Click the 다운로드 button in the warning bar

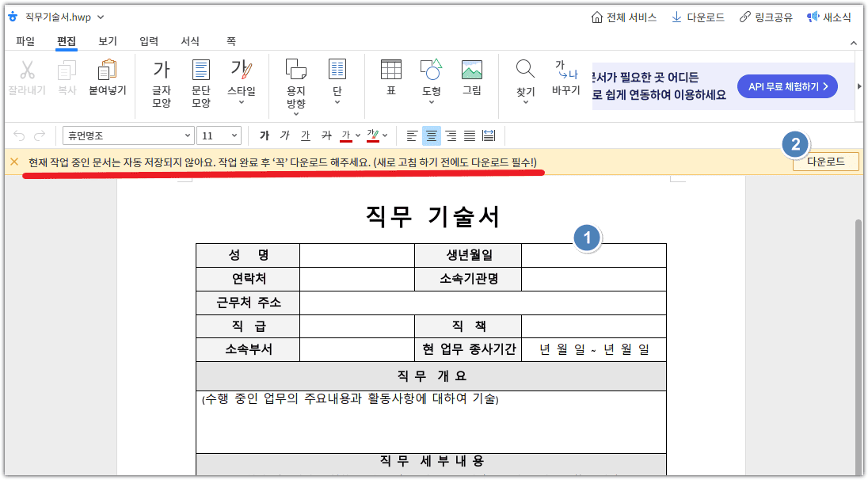825,162
